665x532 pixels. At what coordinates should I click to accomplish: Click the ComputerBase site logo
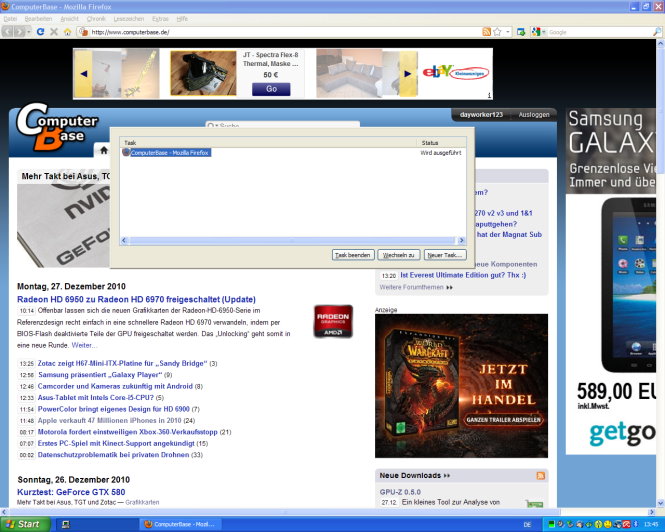(x=57, y=127)
